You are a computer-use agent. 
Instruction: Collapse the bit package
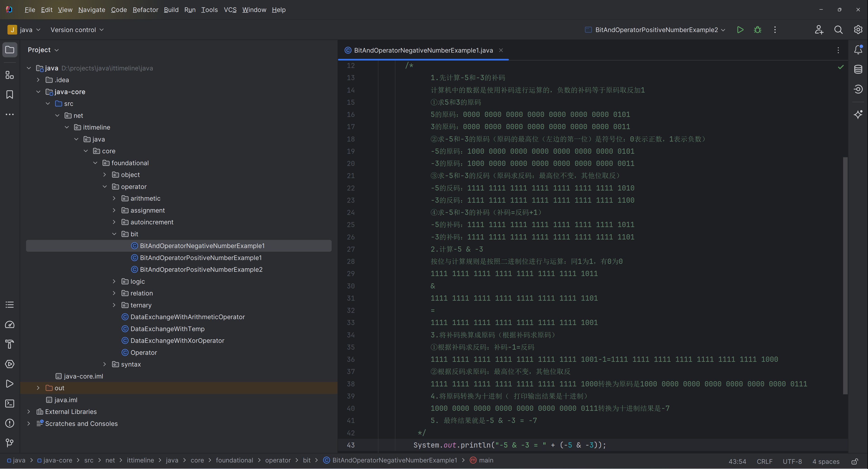(x=114, y=234)
